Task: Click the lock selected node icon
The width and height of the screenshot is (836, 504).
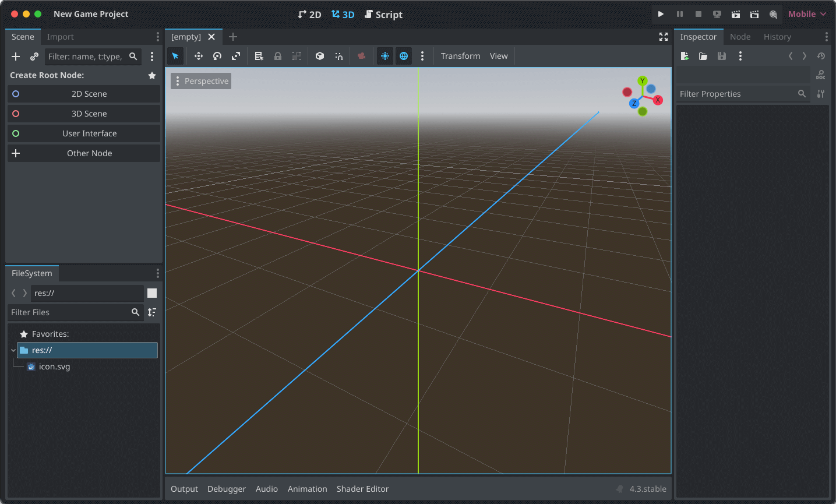Action: 278,56
